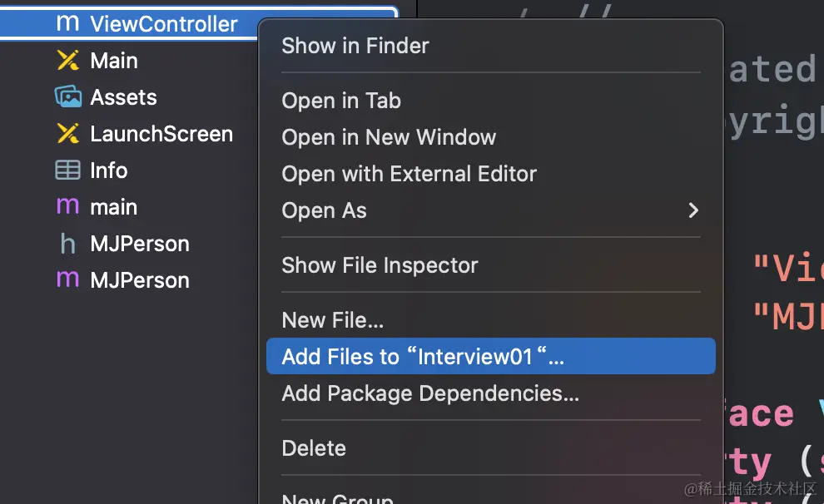
Task: Click the main implementation file icon
Action: 67,207
